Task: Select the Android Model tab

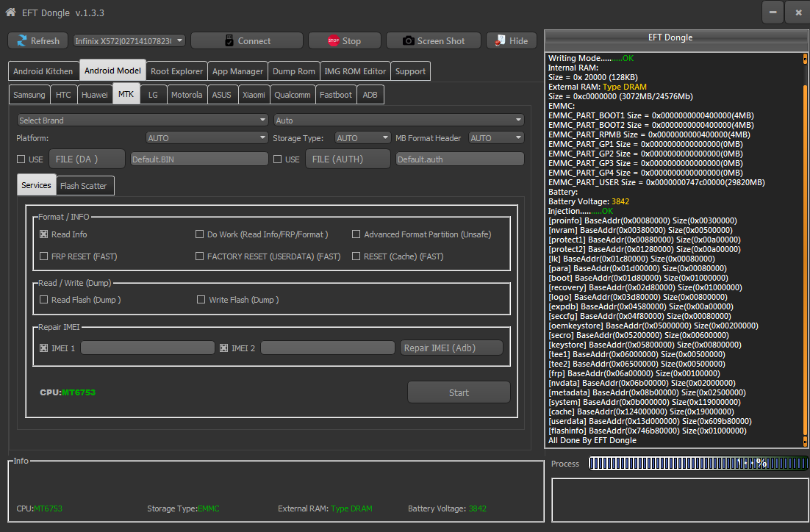Action: (112, 71)
